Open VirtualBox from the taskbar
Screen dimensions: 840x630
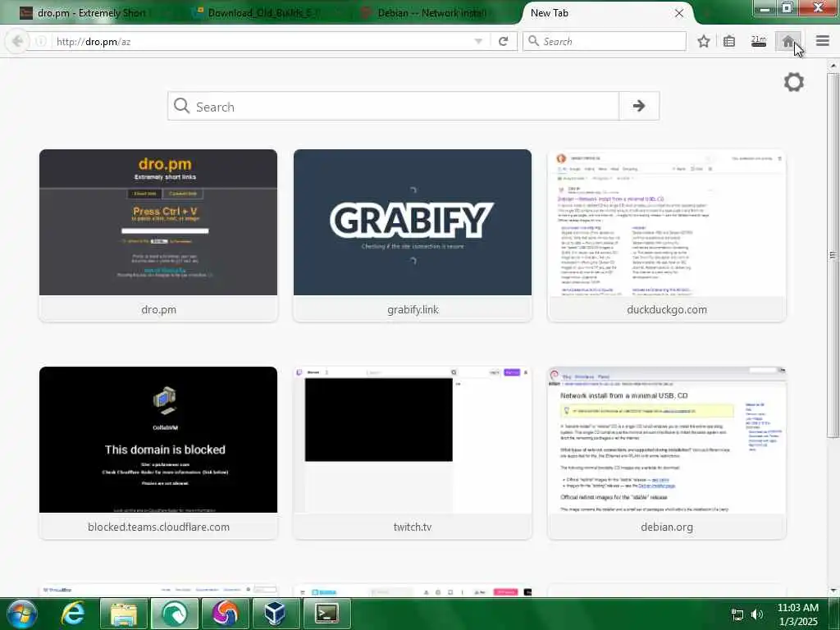tap(276, 614)
